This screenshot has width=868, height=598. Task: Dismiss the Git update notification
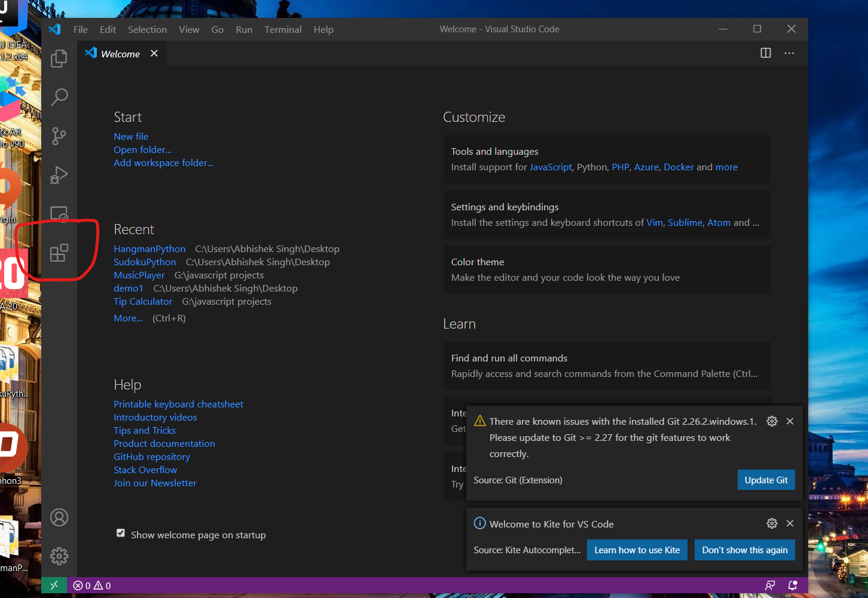pos(790,421)
